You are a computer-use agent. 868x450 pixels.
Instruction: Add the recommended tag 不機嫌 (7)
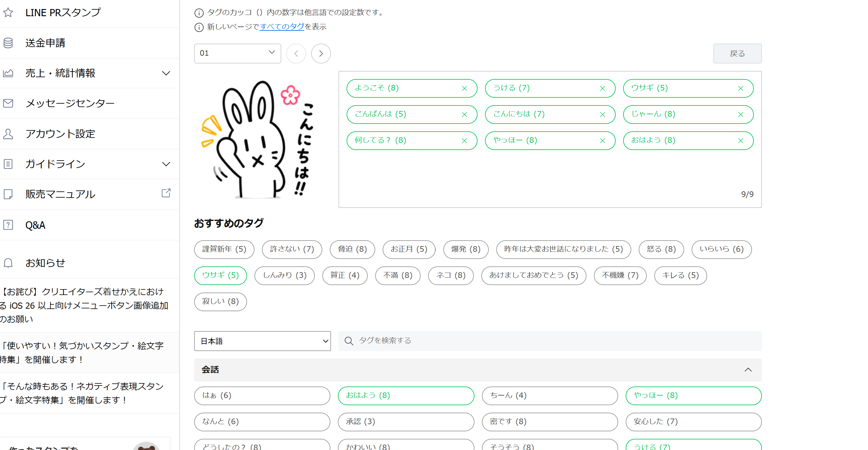tap(620, 276)
